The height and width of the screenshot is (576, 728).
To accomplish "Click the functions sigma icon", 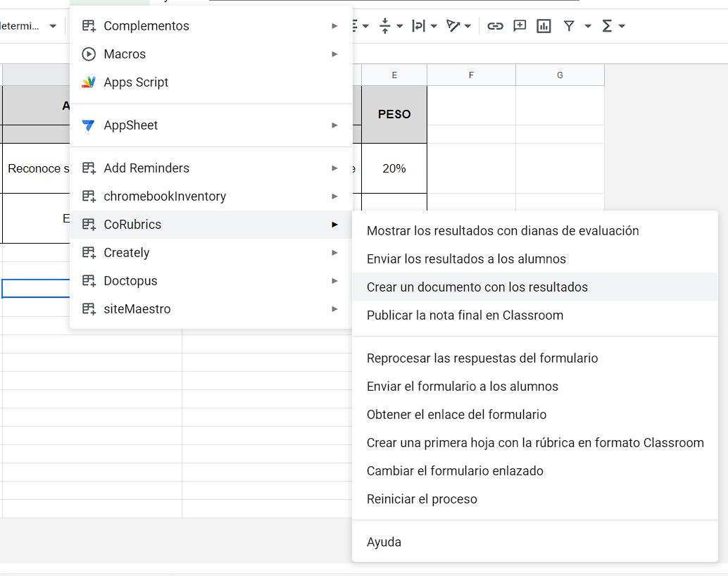I will 606,26.
